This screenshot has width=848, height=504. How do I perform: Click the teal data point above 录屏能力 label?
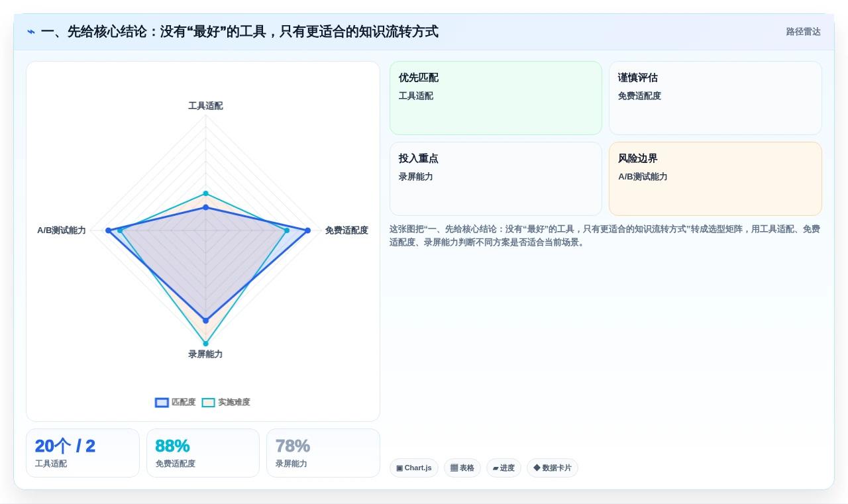(205, 344)
